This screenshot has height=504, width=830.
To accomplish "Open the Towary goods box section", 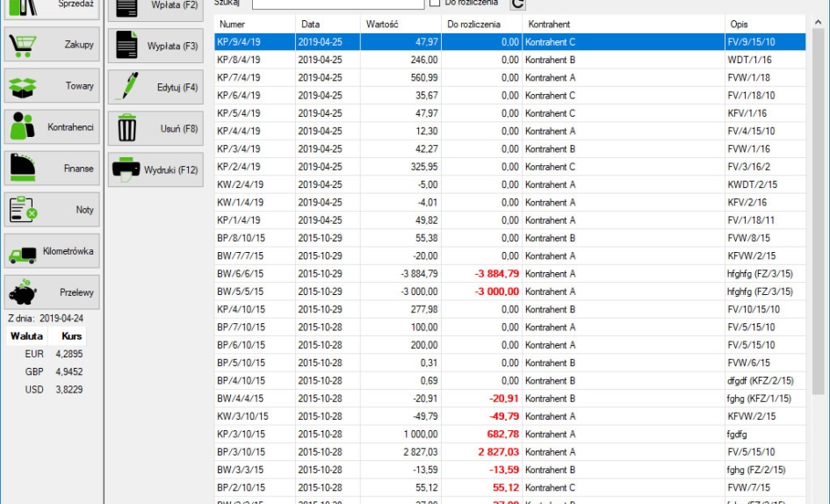I will [x=52, y=86].
